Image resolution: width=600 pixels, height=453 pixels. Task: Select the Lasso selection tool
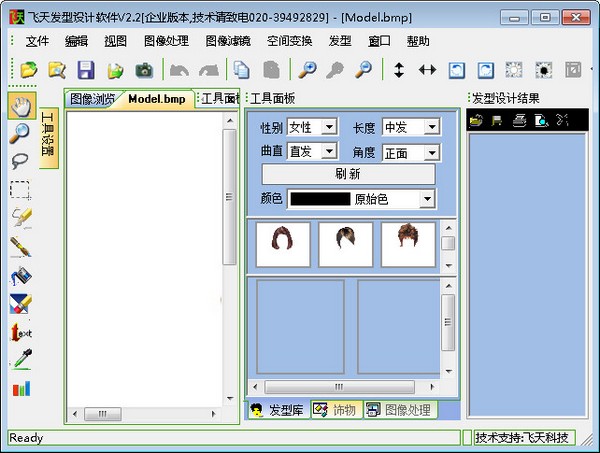[20, 161]
